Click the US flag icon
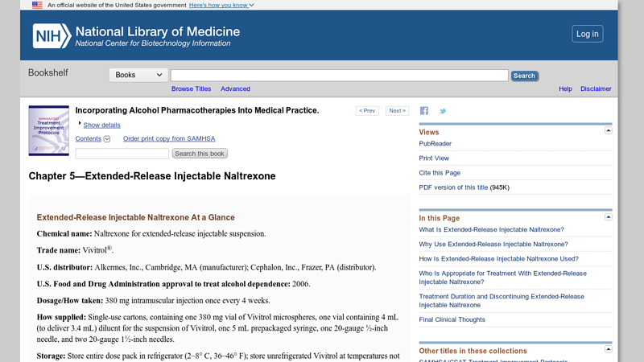 (37, 5)
